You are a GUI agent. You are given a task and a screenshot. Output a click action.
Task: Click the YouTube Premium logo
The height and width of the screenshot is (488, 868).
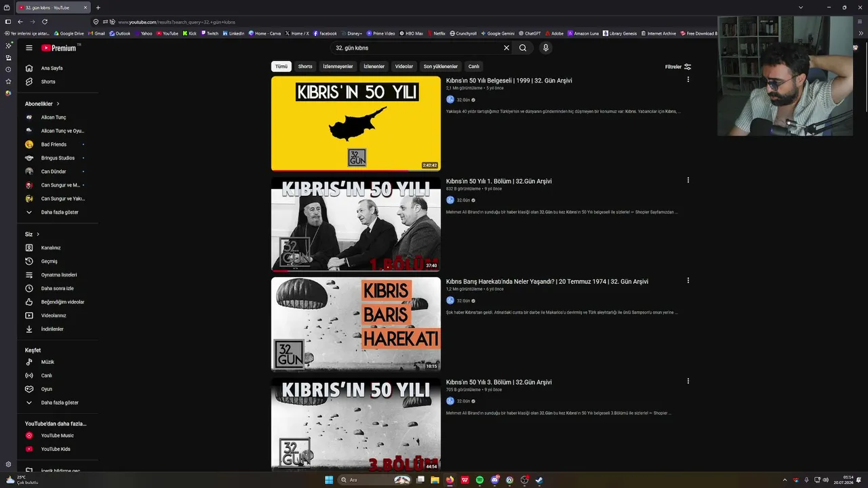(x=60, y=48)
